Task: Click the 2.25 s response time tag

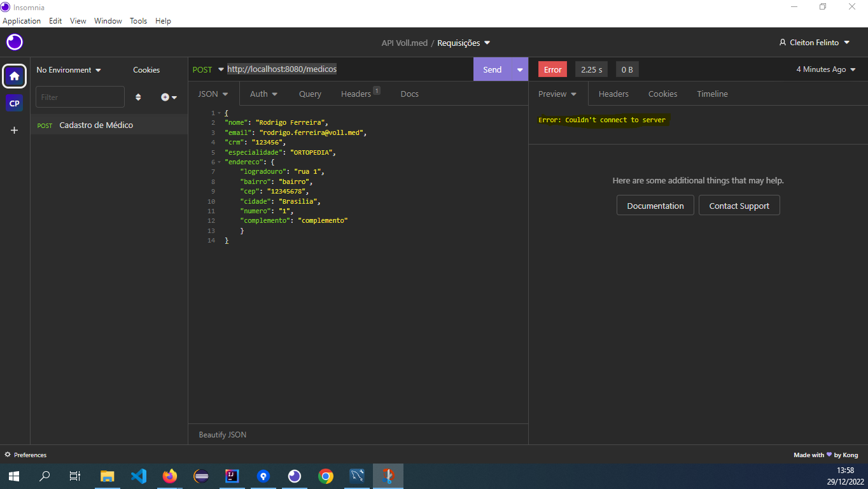Action: [592, 69]
